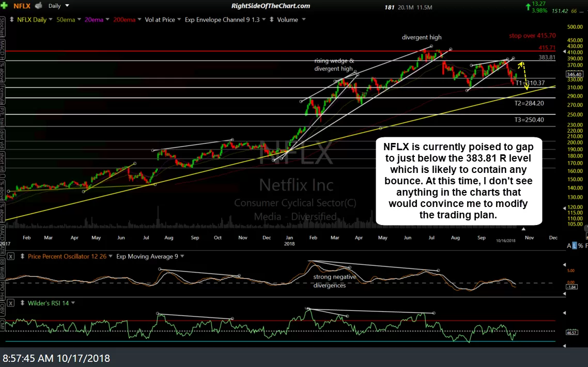Select the BB Width side tab
Image resolution: width=588 pixels, height=367 pixels.
(x=2, y=268)
